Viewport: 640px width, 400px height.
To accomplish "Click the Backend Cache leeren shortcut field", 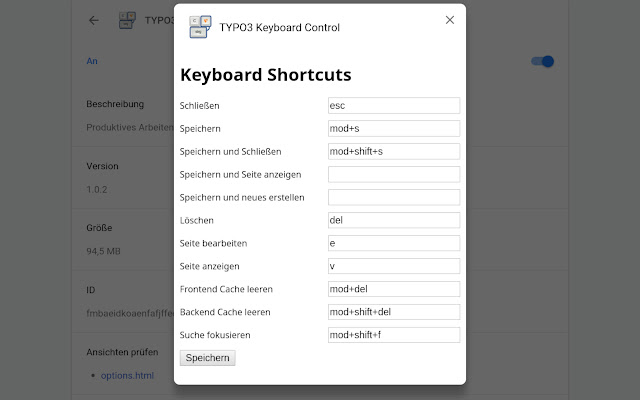I will 394,312.
